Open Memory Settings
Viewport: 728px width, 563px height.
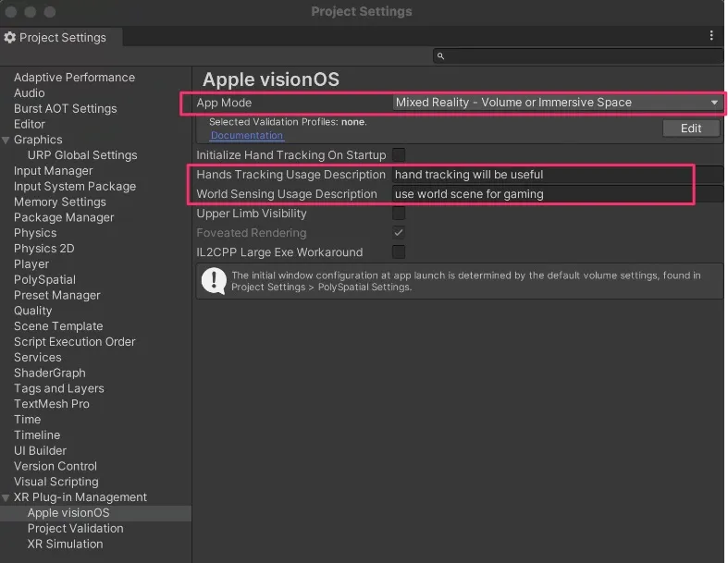(x=60, y=202)
